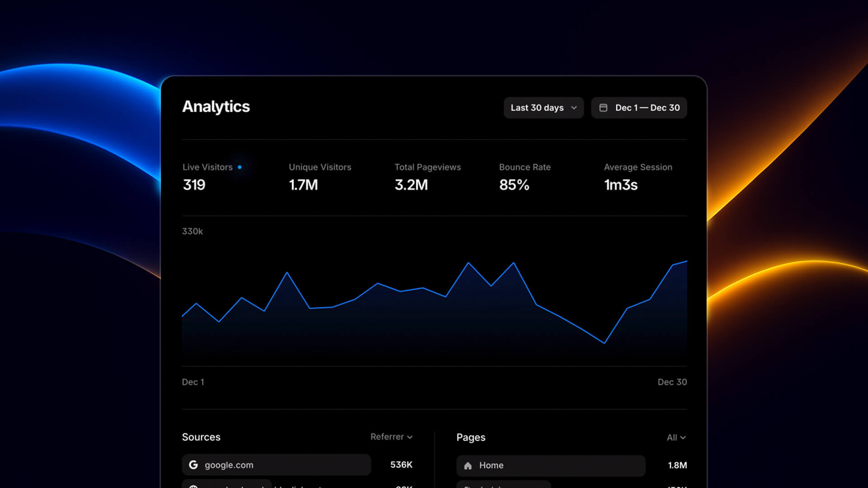Image resolution: width=868 pixels, height=488 pixels.
Task: Click the Total Pageviews label
Action: 428,167
